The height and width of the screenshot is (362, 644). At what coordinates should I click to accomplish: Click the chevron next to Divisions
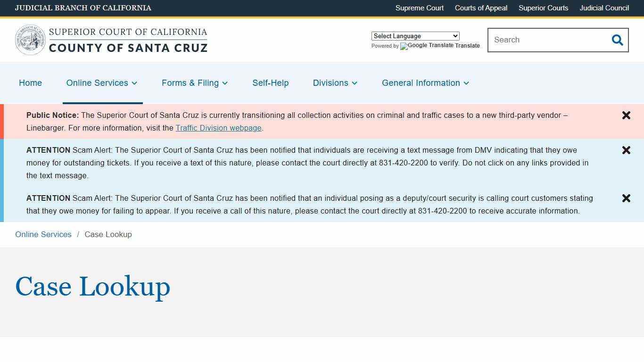click(x=355, y=83)
